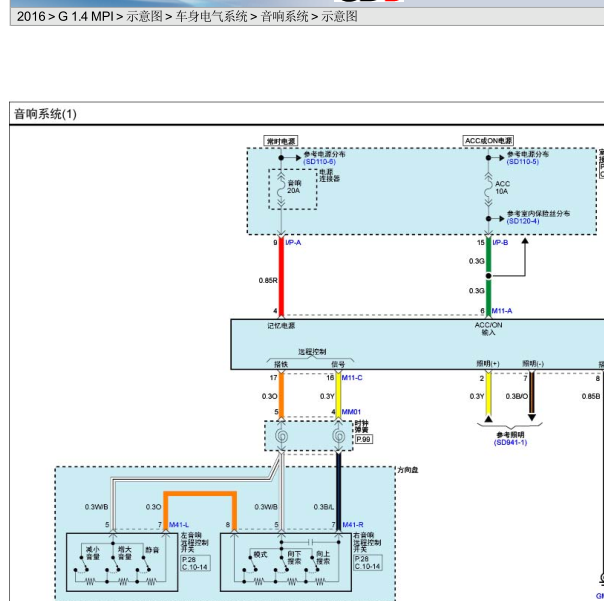Click the 照明(+) pin label
This screenshot has width=604, height=601.
point(488,364)
